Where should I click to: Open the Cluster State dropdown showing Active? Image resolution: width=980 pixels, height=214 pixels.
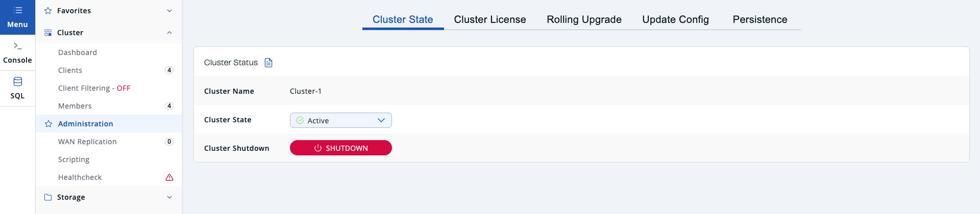coord(340,120)
